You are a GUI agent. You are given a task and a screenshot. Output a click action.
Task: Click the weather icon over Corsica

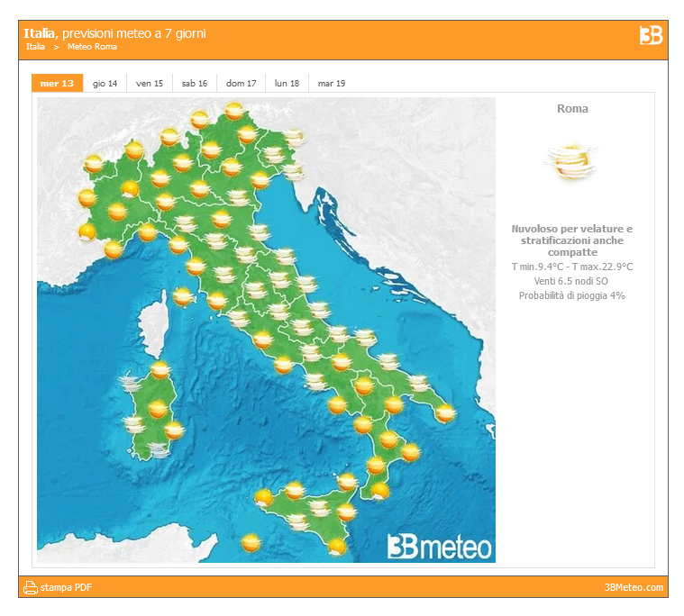tap(184, 295)
